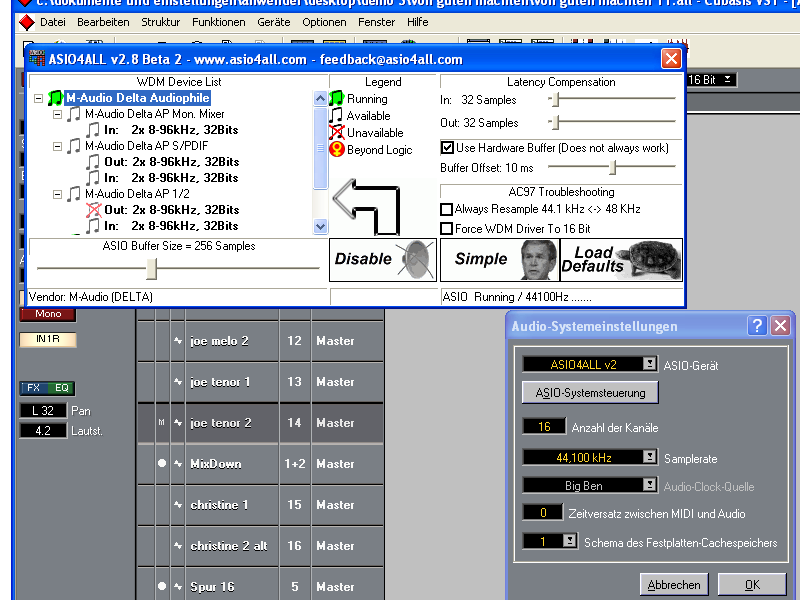
Task: Click the WDM Device List scroll-down arrow
Action: coord(320,226)
